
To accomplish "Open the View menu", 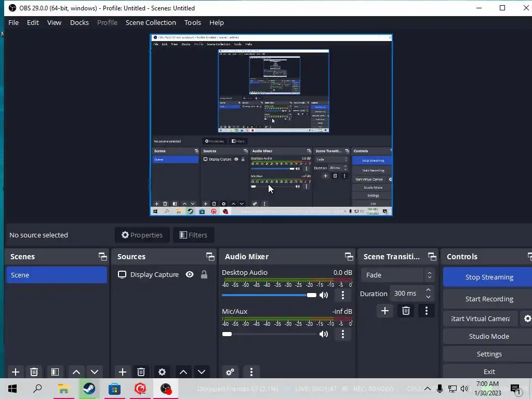I will click(54, 23).
